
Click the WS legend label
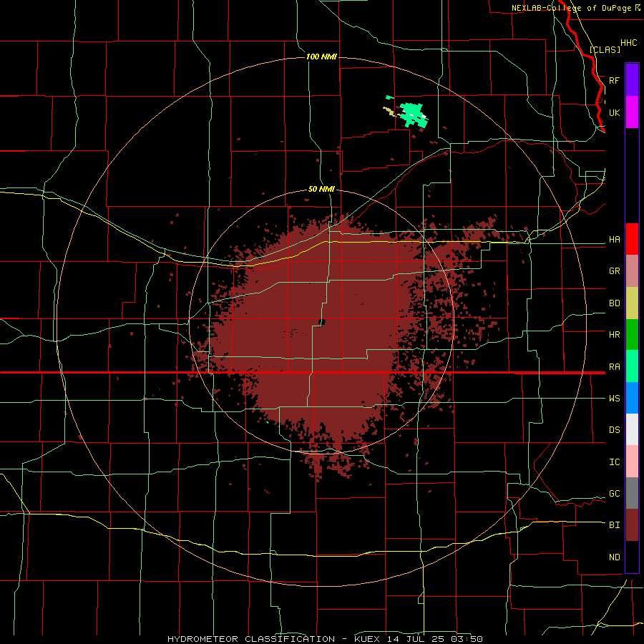click(x=614, y=399)
